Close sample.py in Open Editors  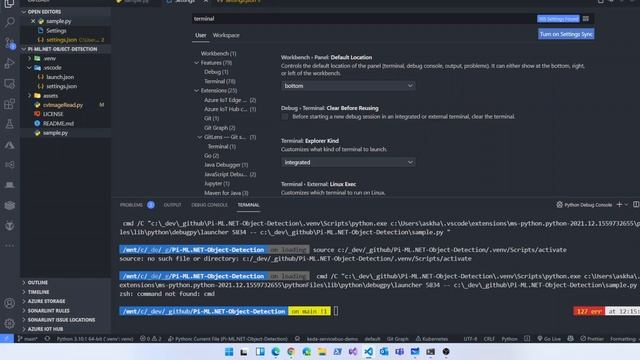(33, 21)
